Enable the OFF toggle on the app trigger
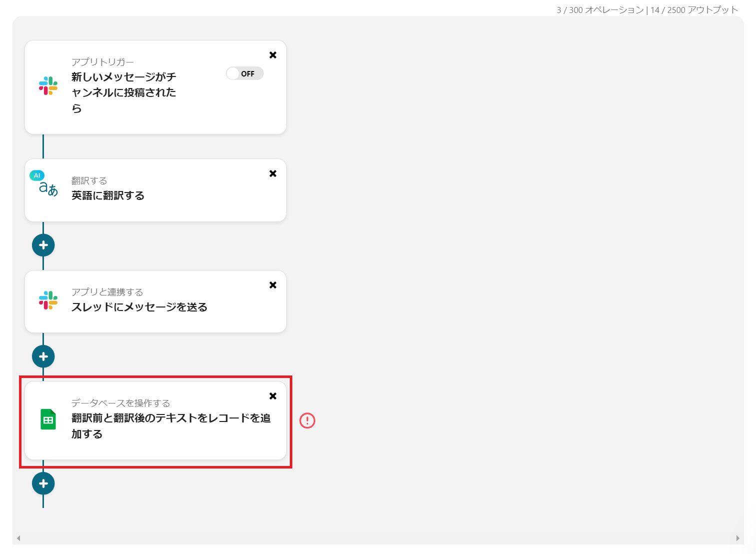This screenshot has width=756, height=554. pos(244,73)
